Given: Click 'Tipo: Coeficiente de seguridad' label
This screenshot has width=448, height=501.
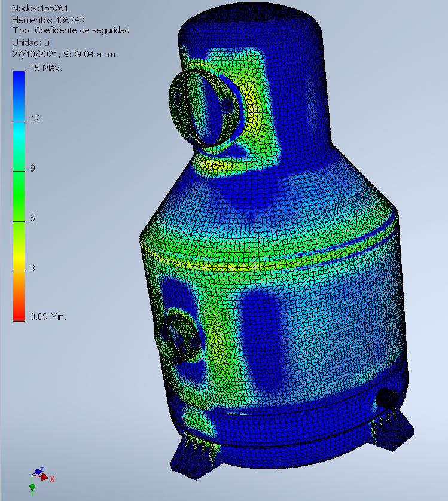Looking at the screenshot, I should click(x=71, y=30).
